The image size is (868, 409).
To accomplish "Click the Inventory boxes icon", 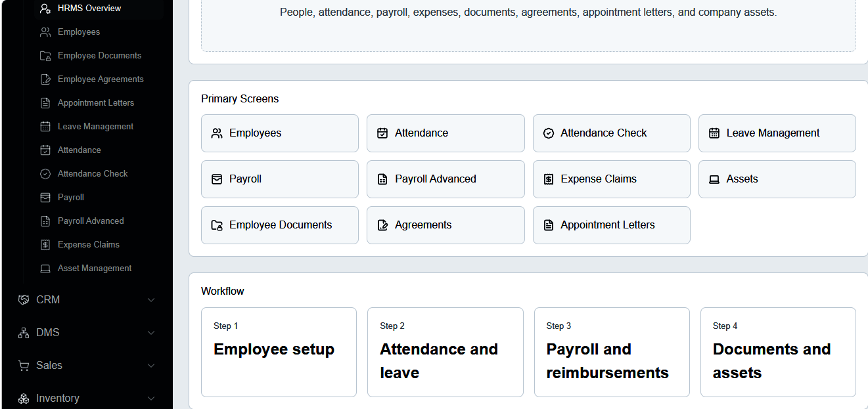I will [24, 398].
